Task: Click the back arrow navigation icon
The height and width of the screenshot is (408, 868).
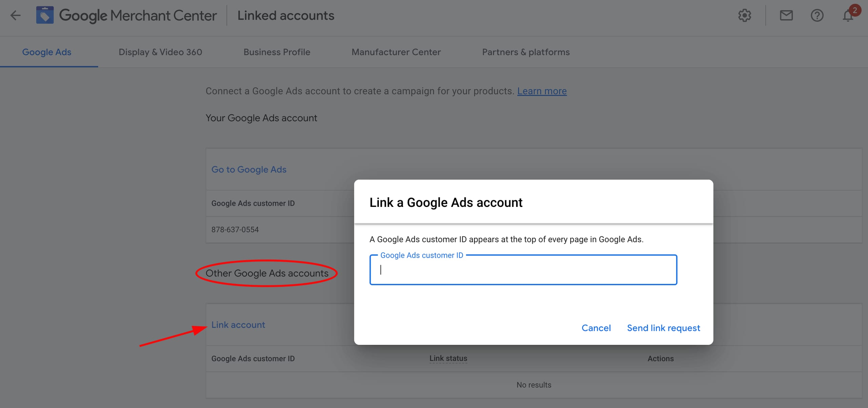Action: click(x=15, y=15)
